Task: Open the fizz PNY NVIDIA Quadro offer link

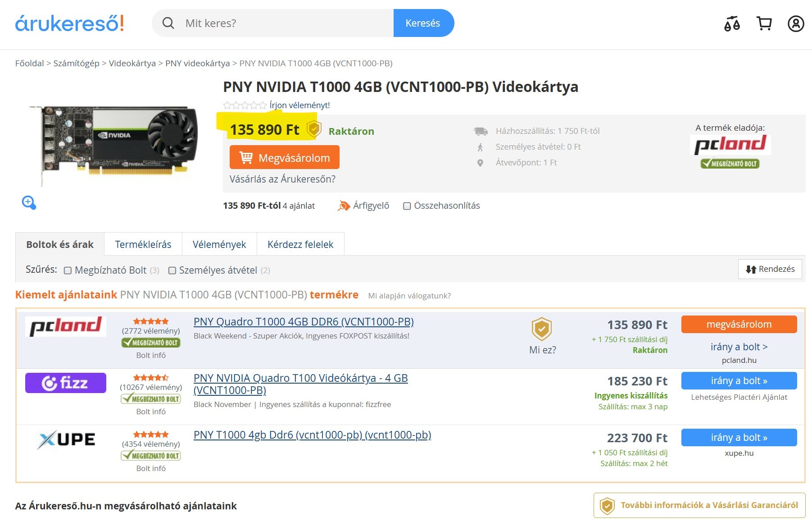Action: [x=300, y=384]
